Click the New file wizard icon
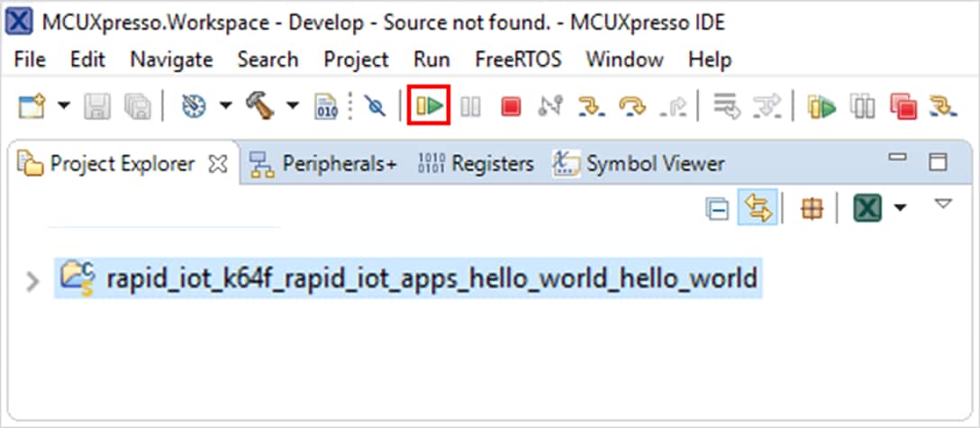 coord(32,106)
